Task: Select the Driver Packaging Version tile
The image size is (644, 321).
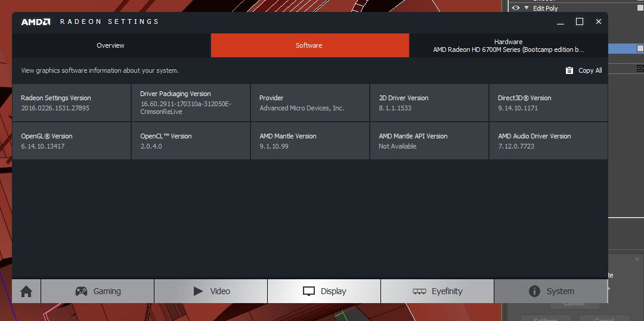Action: click(191, 103)
